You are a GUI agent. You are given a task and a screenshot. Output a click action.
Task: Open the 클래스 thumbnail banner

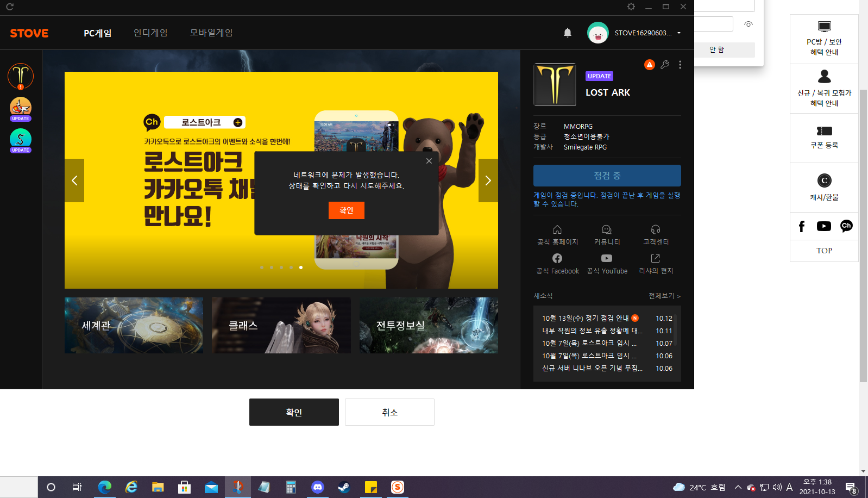281,325
